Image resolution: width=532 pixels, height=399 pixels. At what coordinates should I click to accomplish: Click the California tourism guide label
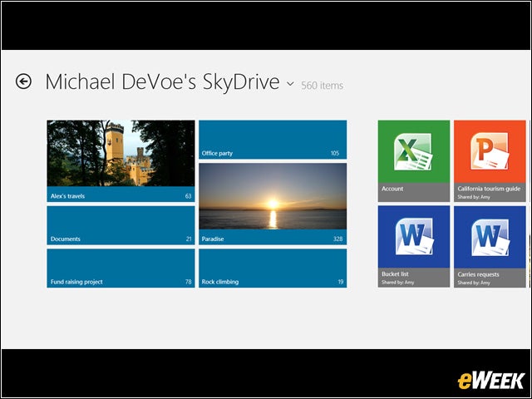tap(489, 189)
